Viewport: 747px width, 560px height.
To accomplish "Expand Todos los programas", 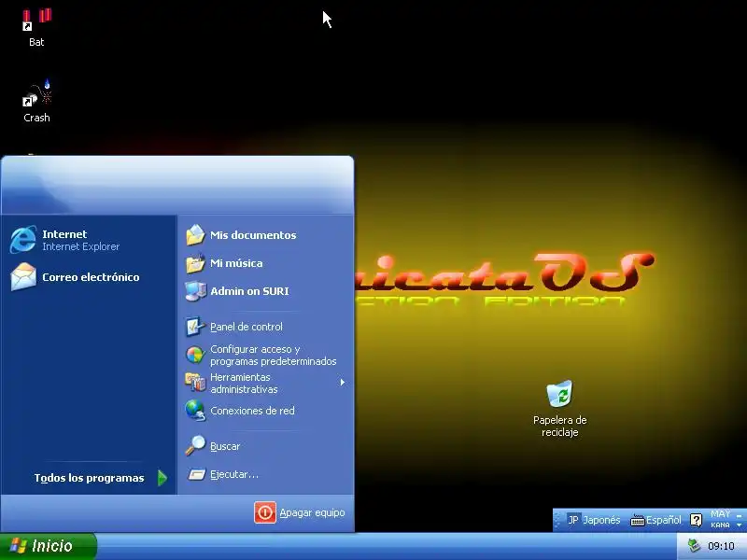I will pyautogui.click(x=100, y=478).
